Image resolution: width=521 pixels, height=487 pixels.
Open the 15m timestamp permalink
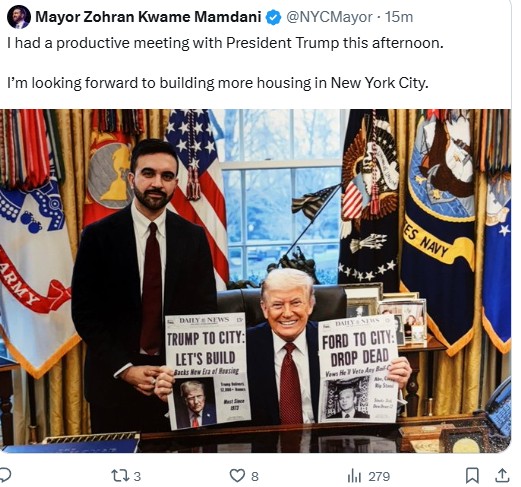pos(399,17)
